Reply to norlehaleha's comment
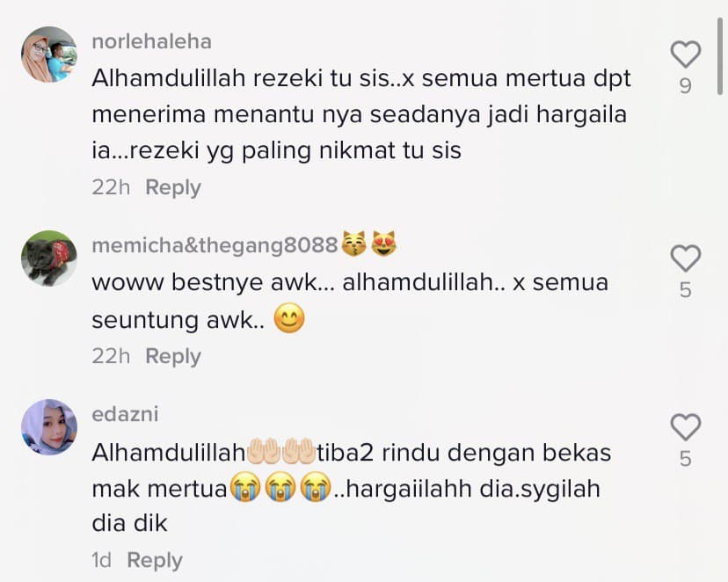 pos(173,187)
